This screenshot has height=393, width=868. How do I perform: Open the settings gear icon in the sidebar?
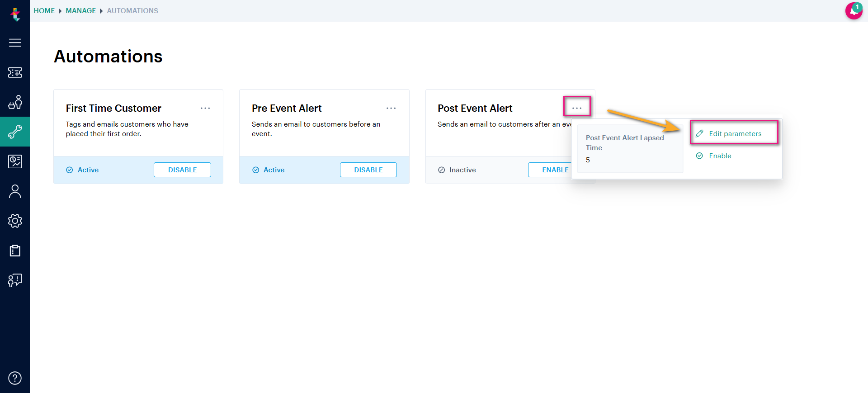click(15, 221)
